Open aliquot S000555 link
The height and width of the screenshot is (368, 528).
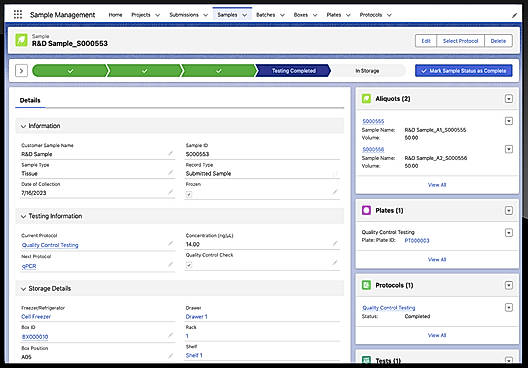pos(373,121)
